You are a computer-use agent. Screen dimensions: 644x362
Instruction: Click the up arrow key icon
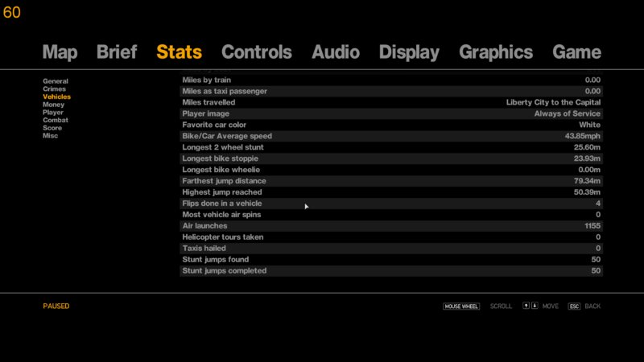526,306
